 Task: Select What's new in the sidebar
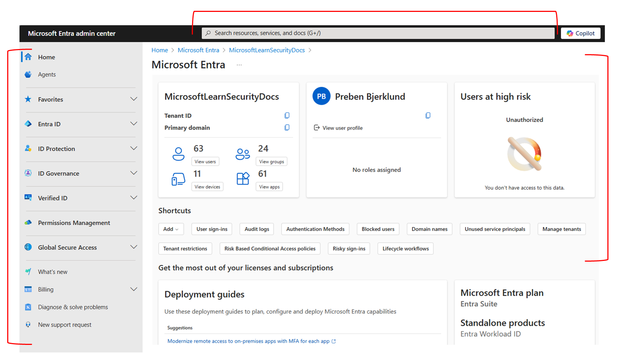53,271
